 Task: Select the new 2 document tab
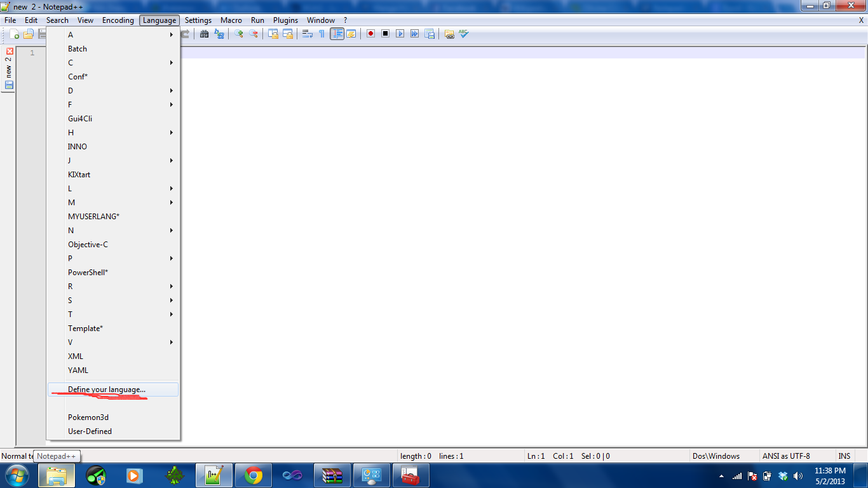point(8,69)
